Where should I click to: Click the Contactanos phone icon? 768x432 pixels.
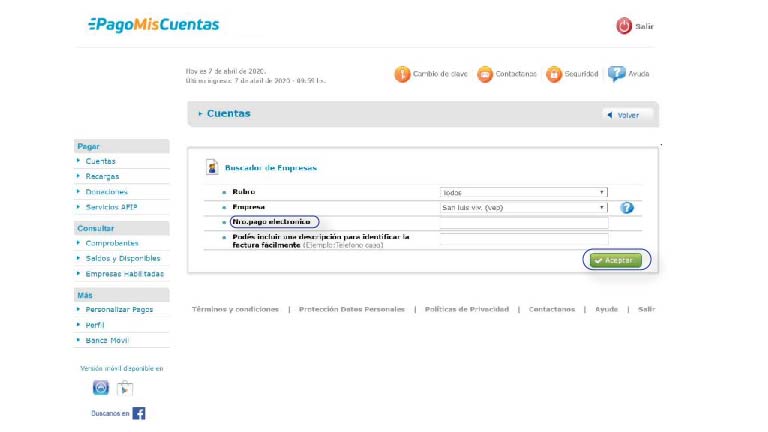pyautogui.click(x=485, y=74)
